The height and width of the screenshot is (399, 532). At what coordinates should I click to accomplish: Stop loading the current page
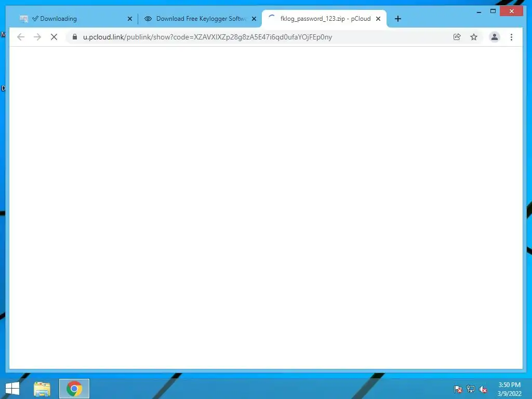54,37
